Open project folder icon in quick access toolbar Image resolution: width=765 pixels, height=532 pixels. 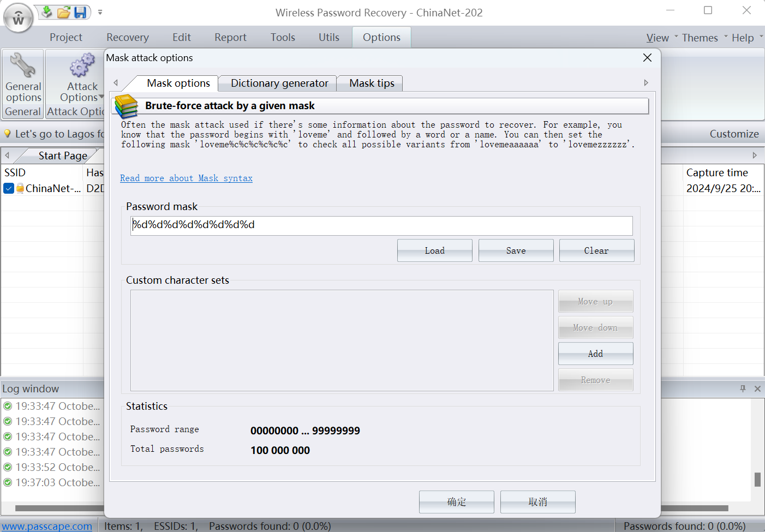click(64, 12)
